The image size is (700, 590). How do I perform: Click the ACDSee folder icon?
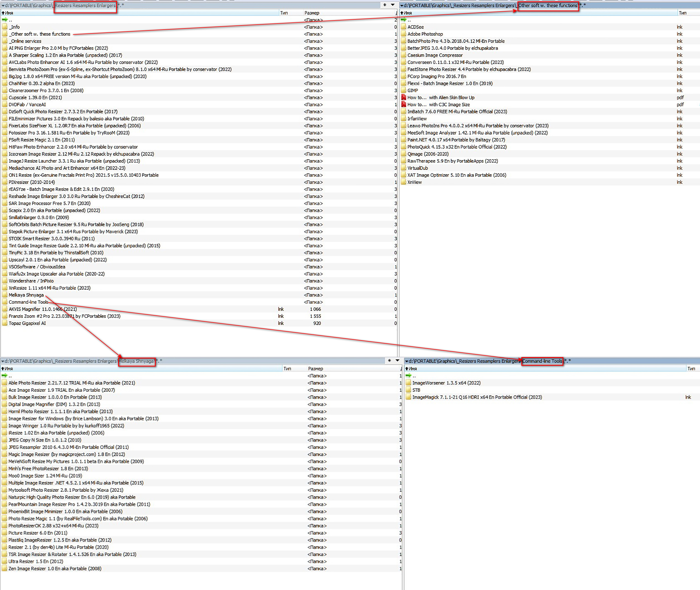click(x=403, y=27)
